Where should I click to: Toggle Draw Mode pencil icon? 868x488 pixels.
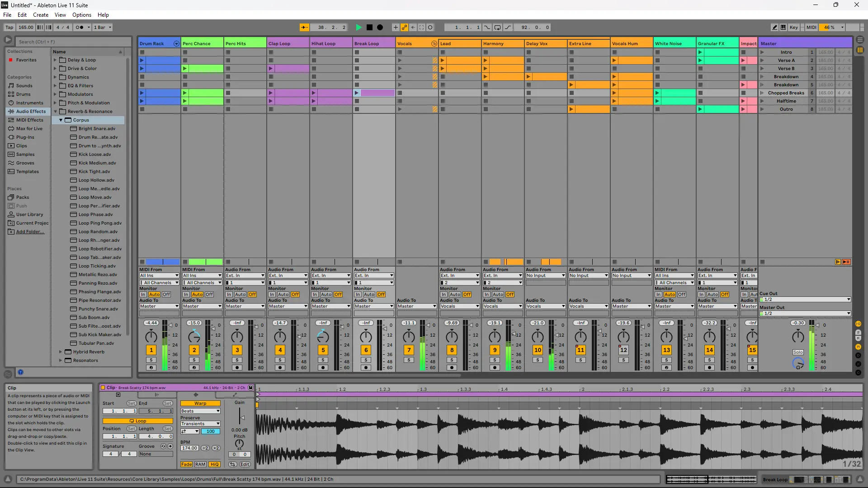point(774,28)
